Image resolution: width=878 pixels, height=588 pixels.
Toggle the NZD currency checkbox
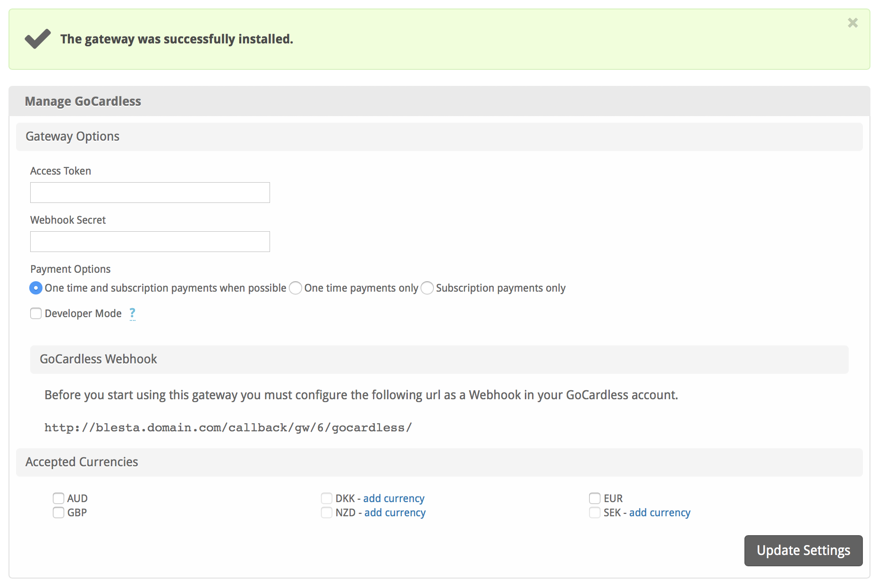tap(327, 512)
